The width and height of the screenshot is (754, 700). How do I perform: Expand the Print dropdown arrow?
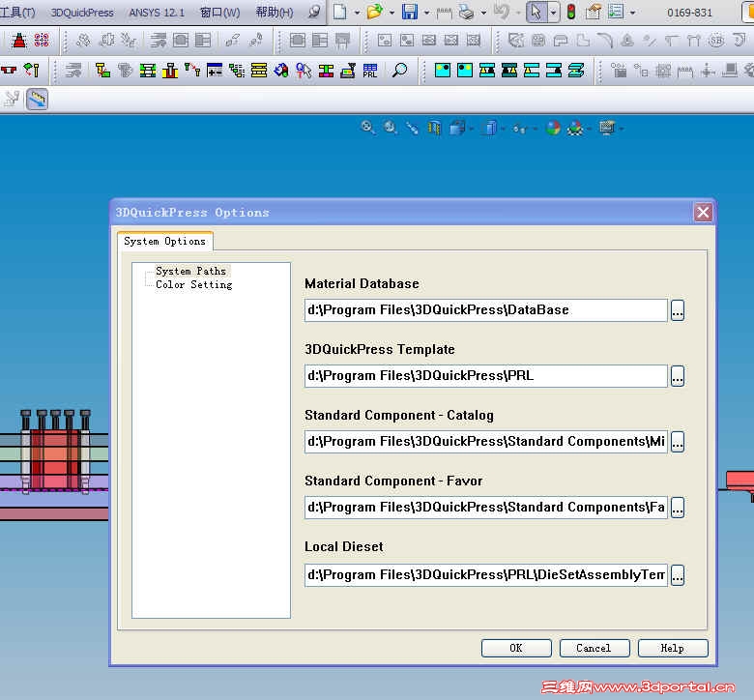pos(483,13)
